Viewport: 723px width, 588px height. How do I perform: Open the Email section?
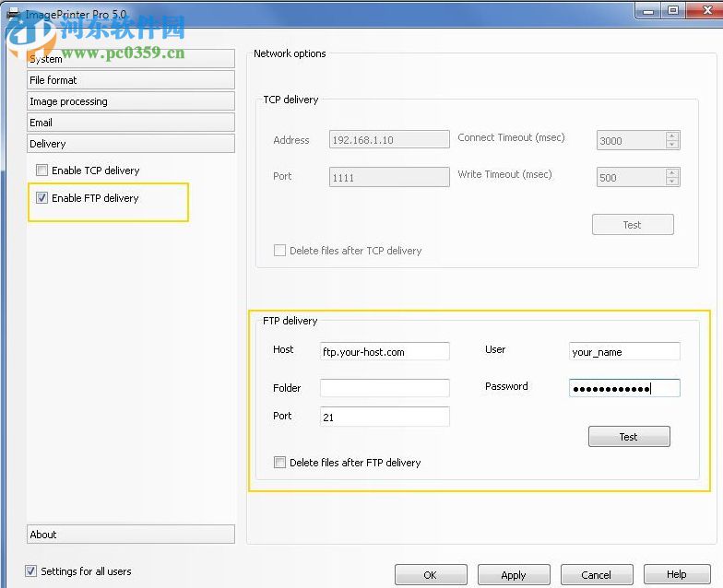[131, 122]
